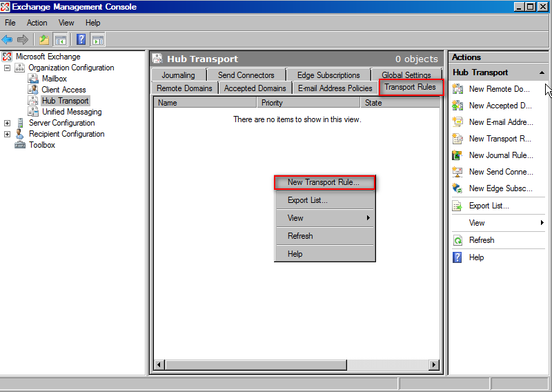Select the Toolbox tree item
This screenshot has height=392, width=552.
[42, 145]
